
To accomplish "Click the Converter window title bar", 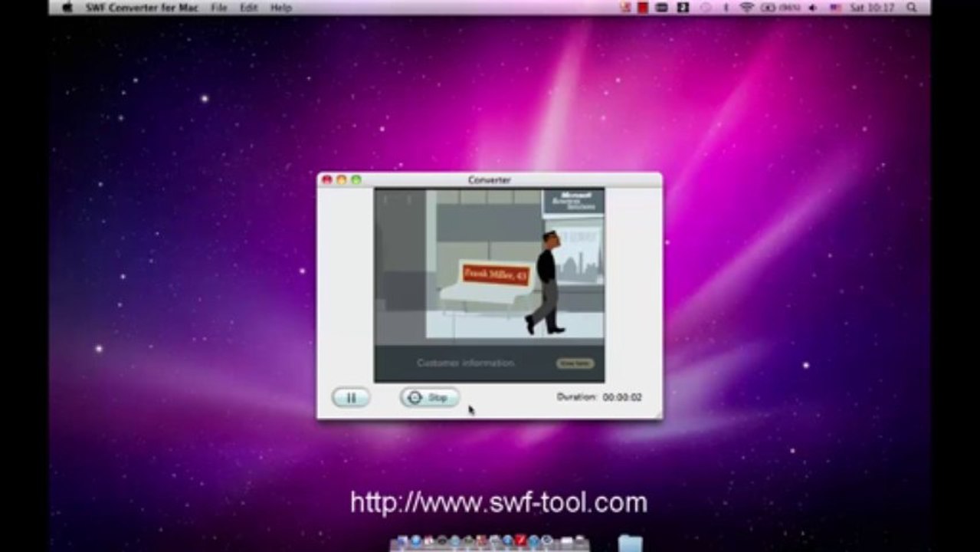I will tap(489, 179).
